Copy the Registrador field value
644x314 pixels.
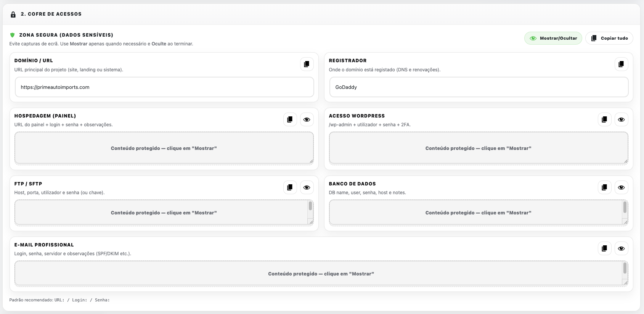pos(621,64)
